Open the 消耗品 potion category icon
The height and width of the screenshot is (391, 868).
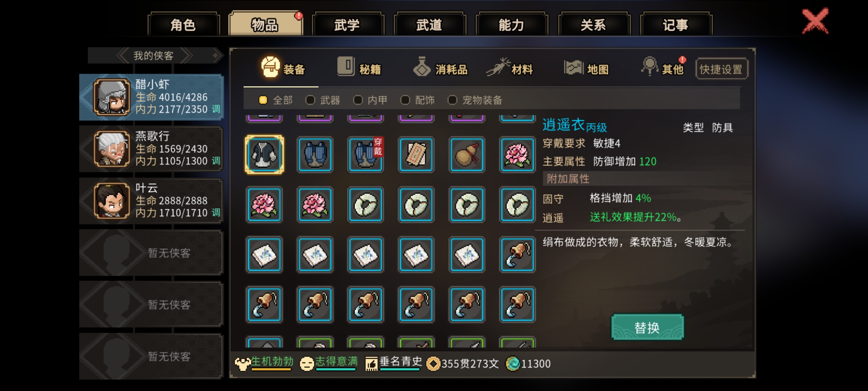422,67
